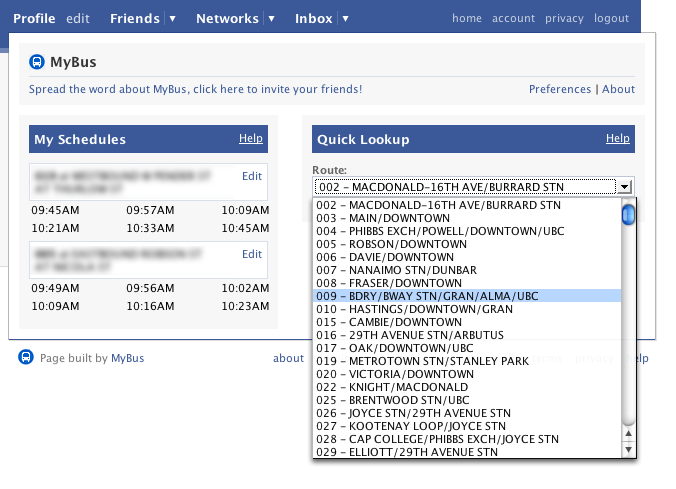
Task: Open Help in My Schedules header
Action: point(251,138)
